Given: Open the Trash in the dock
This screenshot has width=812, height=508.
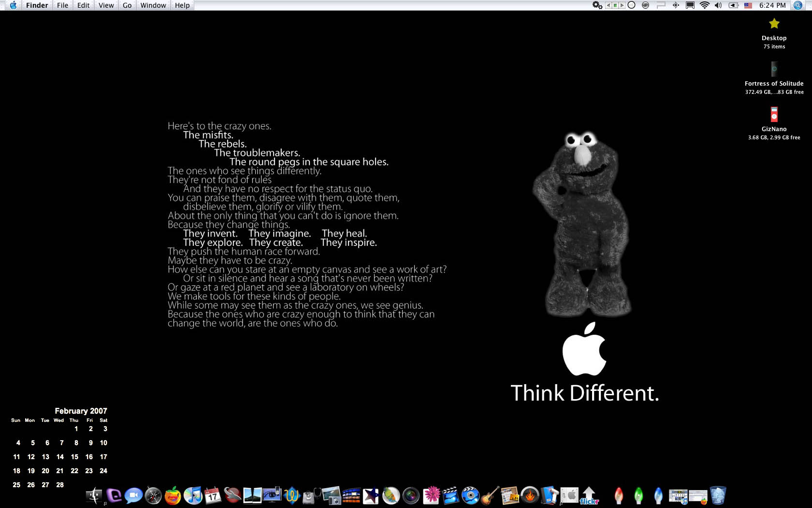Looking at the screenshot, I should (x=718, y=495).
